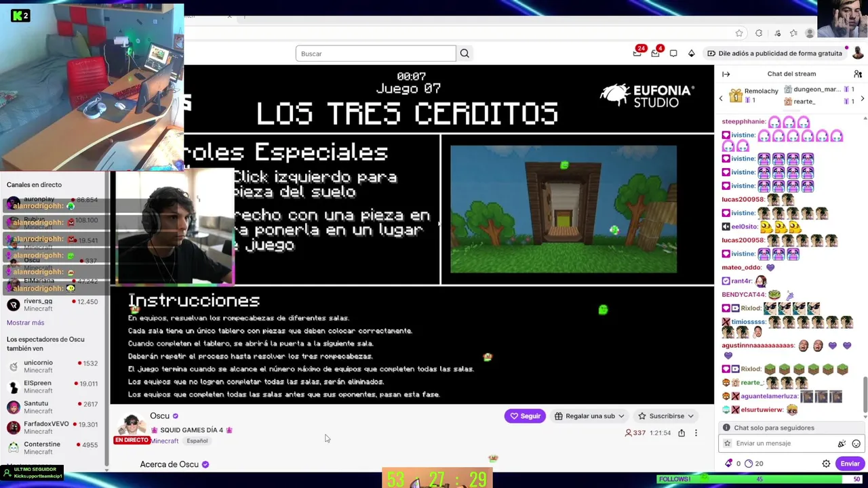This screenshot has height=488, width=868.
Task: Click the info icon beside followers-only notice
Action: pyautogui.click(x=726, y=428)
